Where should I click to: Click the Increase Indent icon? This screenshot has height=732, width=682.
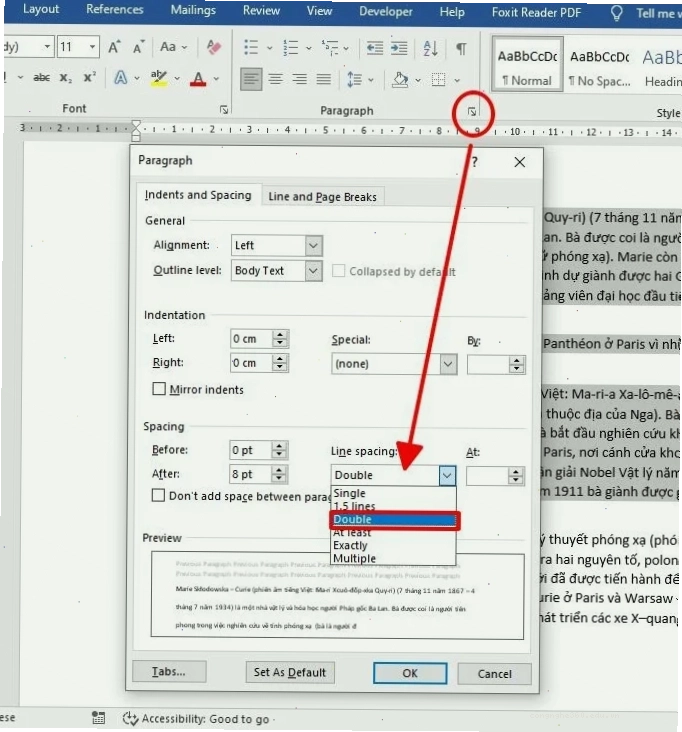tap(399, 48)
